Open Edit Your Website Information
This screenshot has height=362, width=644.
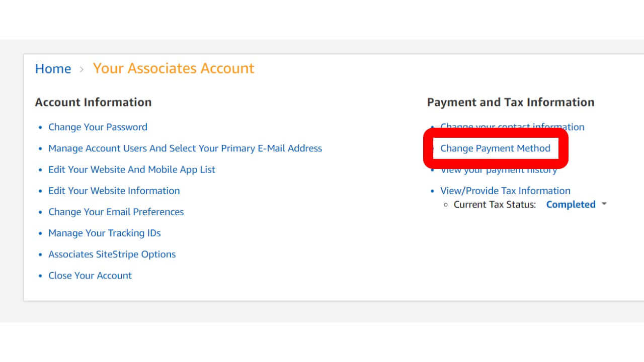point(114,191)
